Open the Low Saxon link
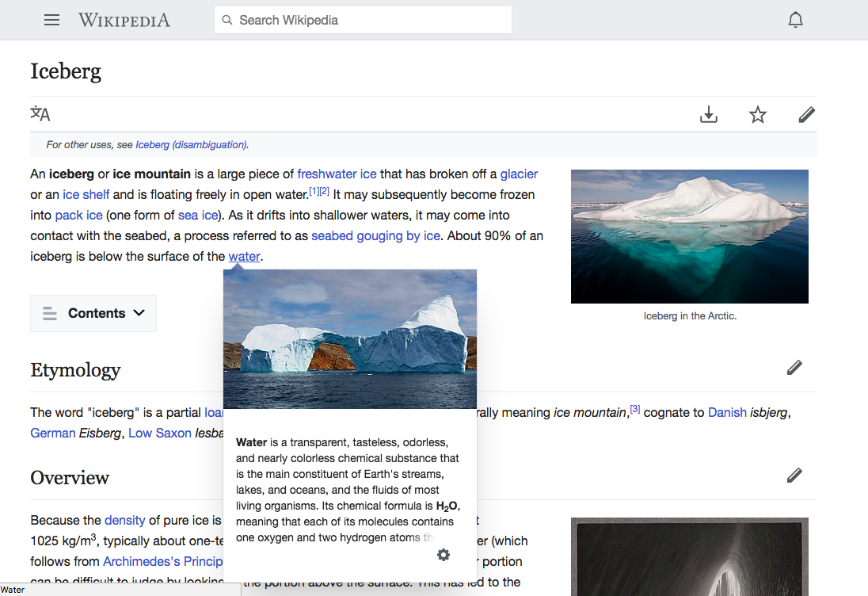Image resolution: width=868 pixels, height=596 pixels. [160, 433]
